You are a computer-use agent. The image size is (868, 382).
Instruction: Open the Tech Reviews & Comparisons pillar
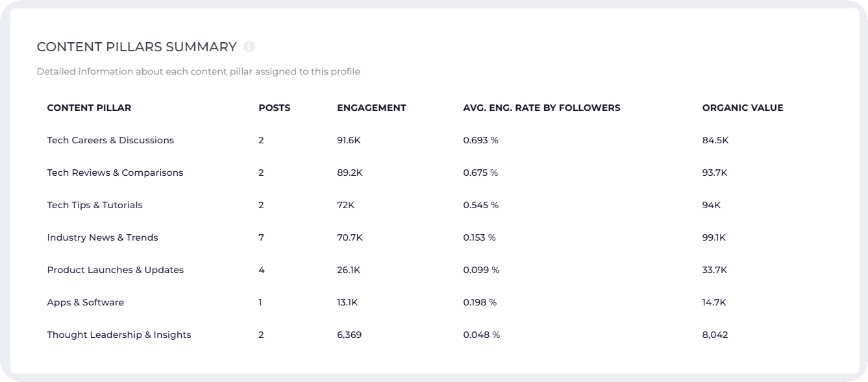tap(115, 173)
